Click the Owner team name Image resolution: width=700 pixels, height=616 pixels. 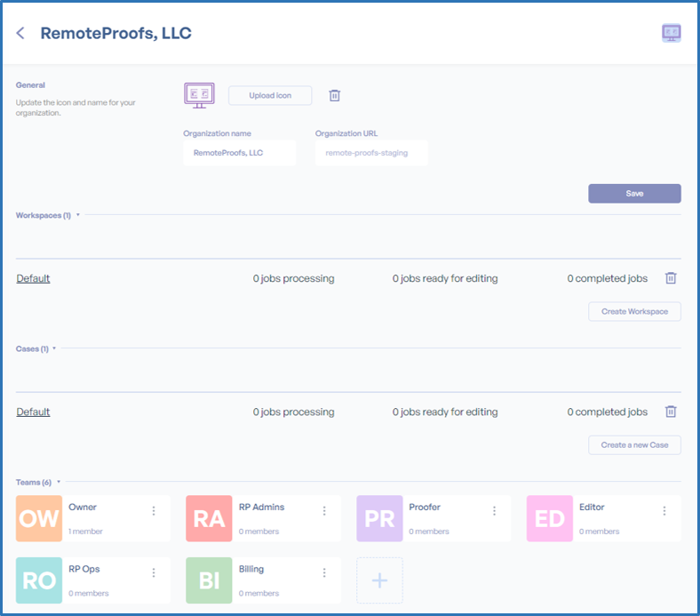(83, 507)
